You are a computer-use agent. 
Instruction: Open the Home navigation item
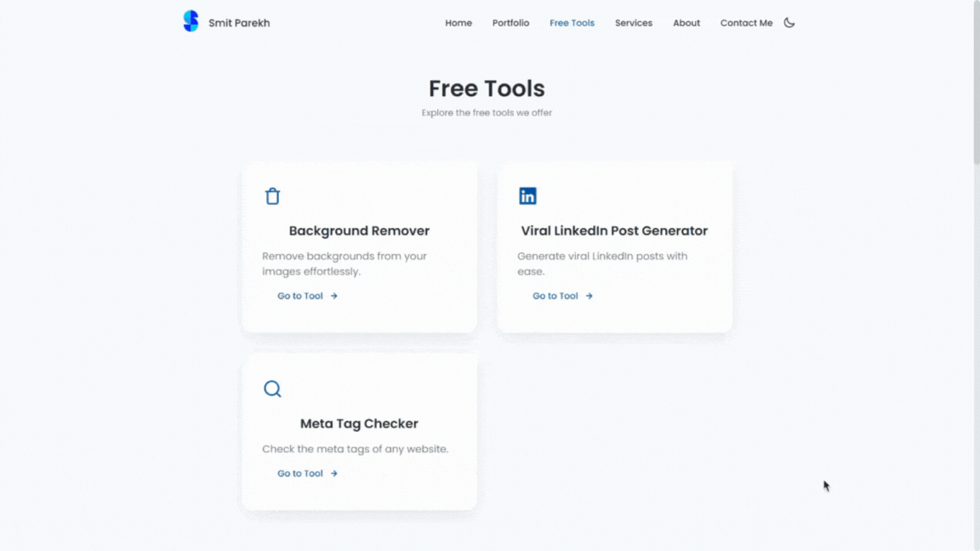tap(459, 23)
